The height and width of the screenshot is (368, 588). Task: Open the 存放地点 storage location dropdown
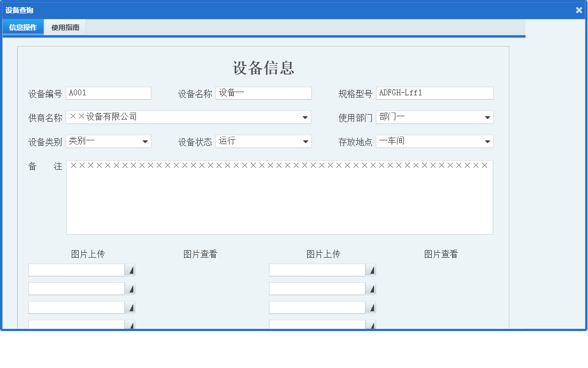[x=487, y=141]
